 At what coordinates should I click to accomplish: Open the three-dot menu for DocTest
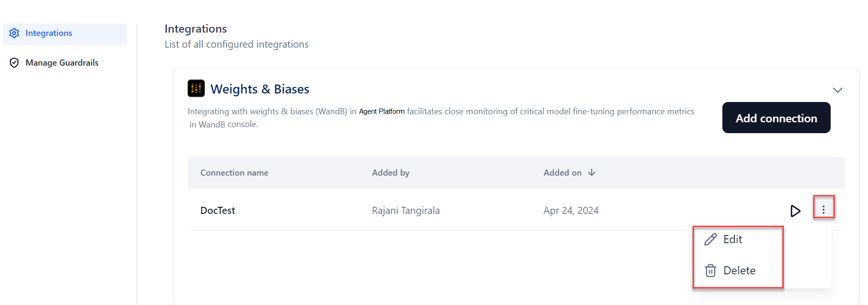(824, 210)
